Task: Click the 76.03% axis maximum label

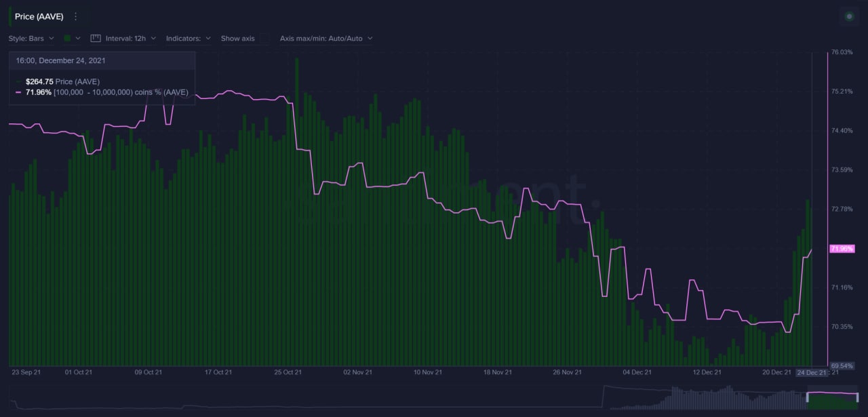Action: [x=842, y=52]
